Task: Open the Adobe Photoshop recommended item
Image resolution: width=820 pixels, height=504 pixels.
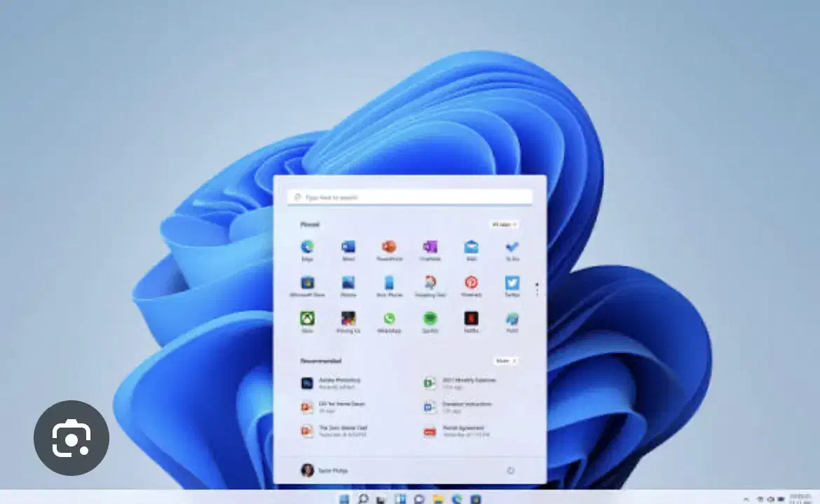Action: (x=332, y=383)
